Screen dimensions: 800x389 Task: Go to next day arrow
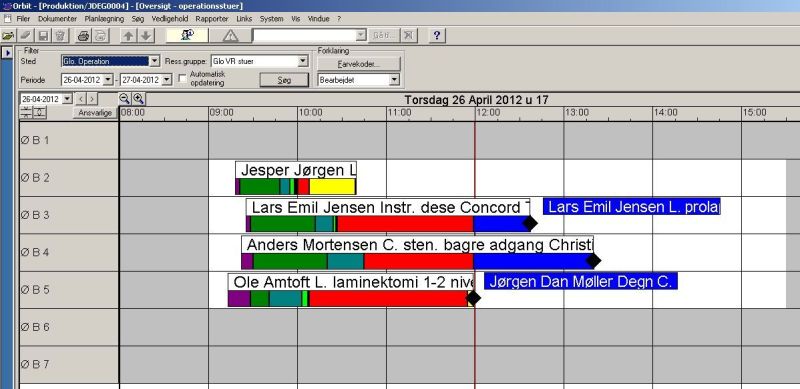click(x=92, y=99)
